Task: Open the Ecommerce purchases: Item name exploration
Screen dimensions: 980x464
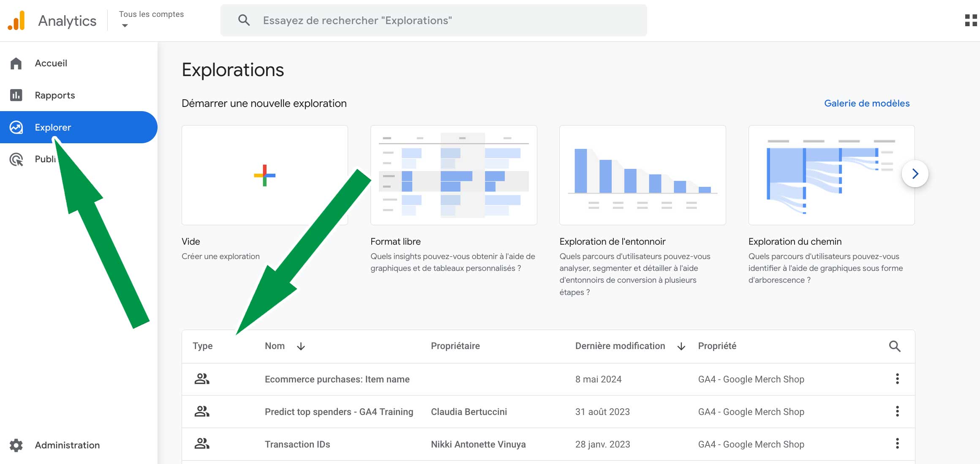Action: (x=337, y=379)
